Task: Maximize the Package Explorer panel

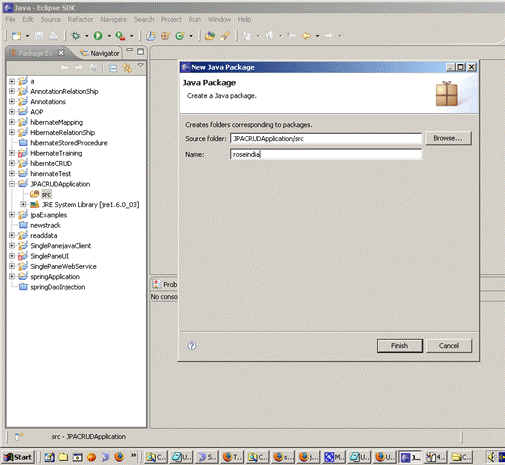Action: click(x=141, y=52)
